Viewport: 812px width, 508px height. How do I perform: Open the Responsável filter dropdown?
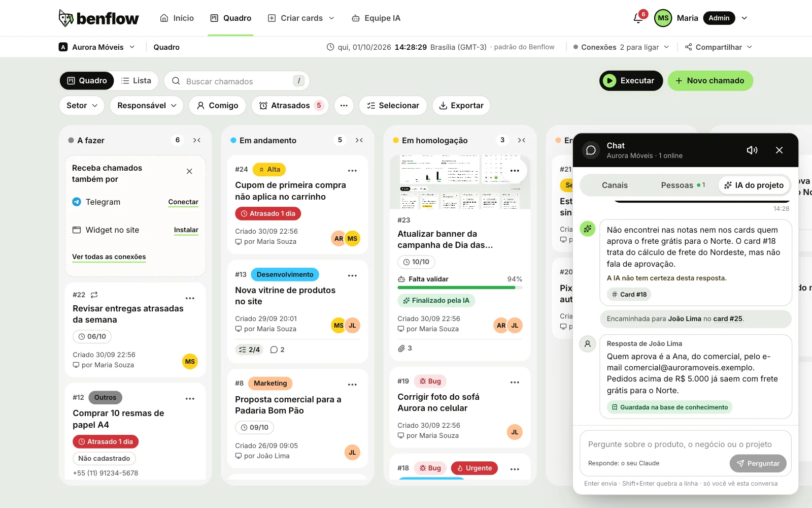pos(147,106)
